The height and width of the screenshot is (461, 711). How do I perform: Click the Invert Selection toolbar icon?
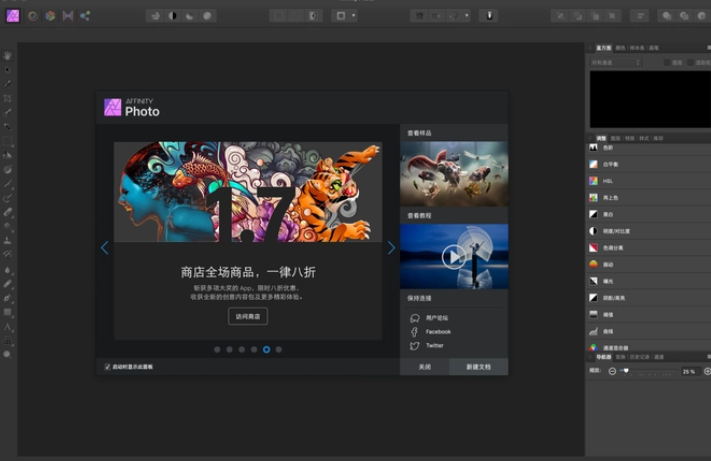313,16
